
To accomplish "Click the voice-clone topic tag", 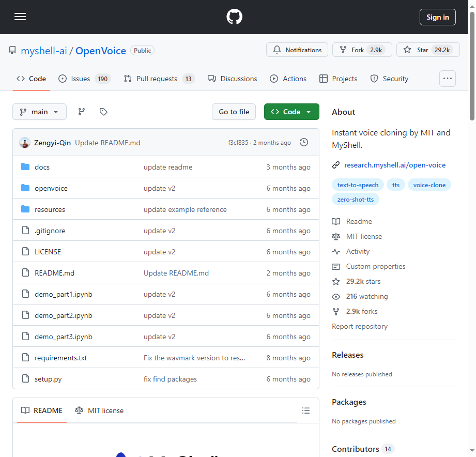I will (x=429, y=185).
